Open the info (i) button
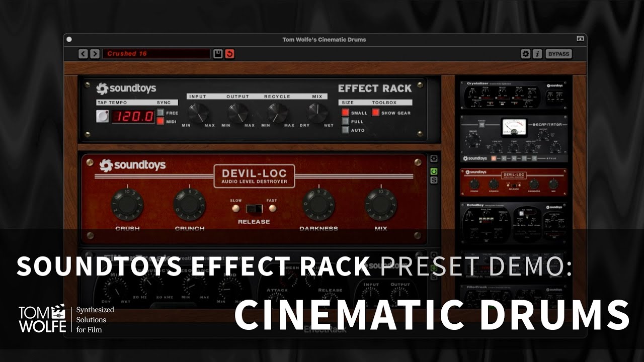The width and height of the screenshot is (644, 362). pyautogui.click(x=537, y=54)
